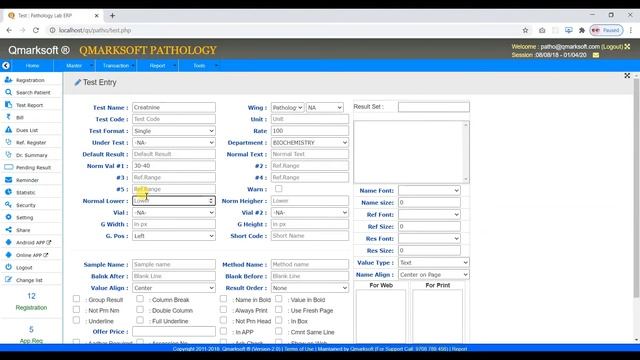Expand Name Align dropdown

[x=433, y=275]
